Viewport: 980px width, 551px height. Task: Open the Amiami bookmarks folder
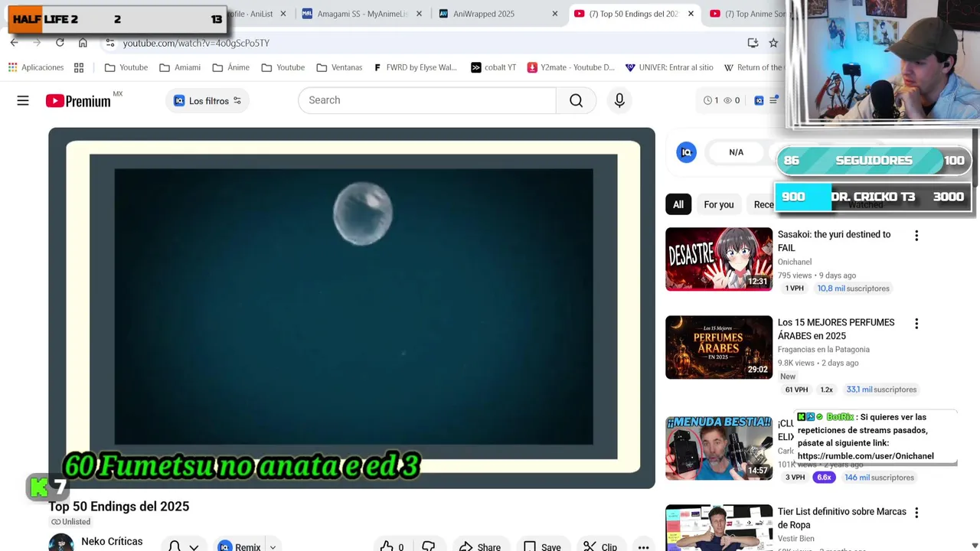click(180, 67)
